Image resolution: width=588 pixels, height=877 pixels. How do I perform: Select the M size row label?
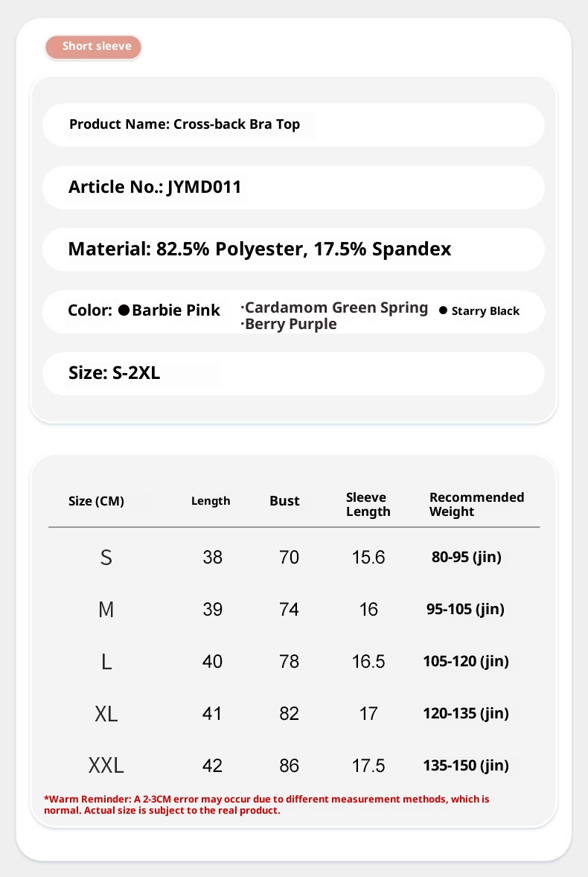coord(106,610)
